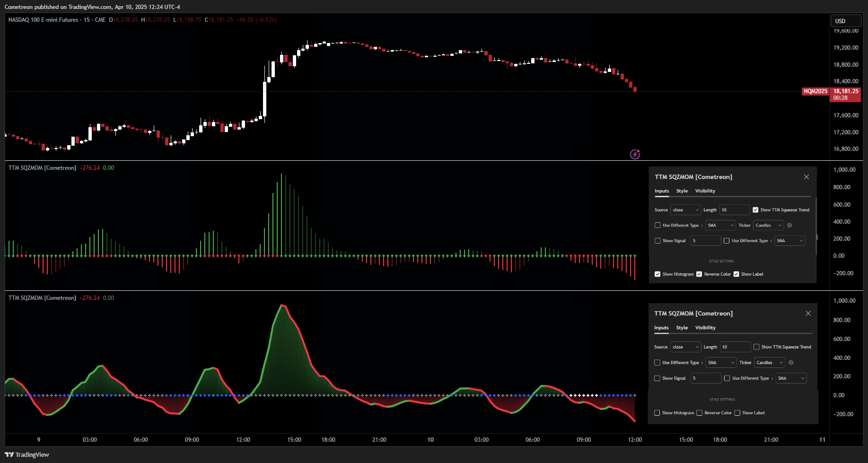Click the TradingView logo in the footer
The height and width of the screenshot is (463, 868).
tap(27, 454)
